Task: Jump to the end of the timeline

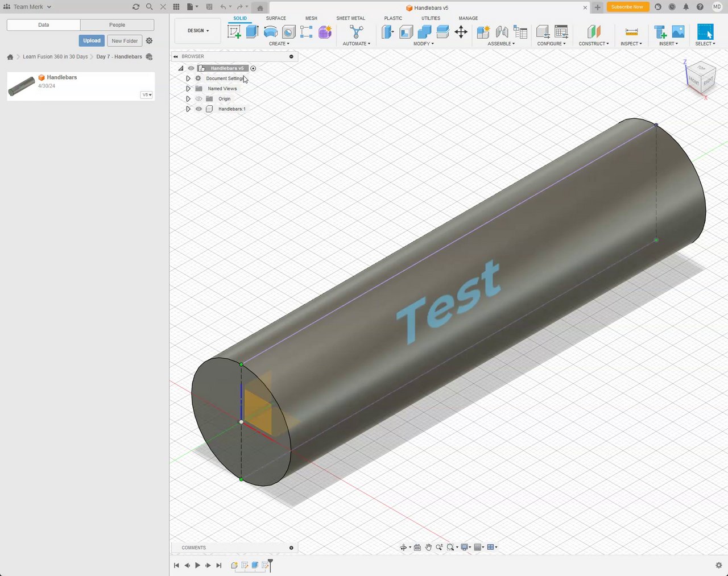Action: (219, 565)
